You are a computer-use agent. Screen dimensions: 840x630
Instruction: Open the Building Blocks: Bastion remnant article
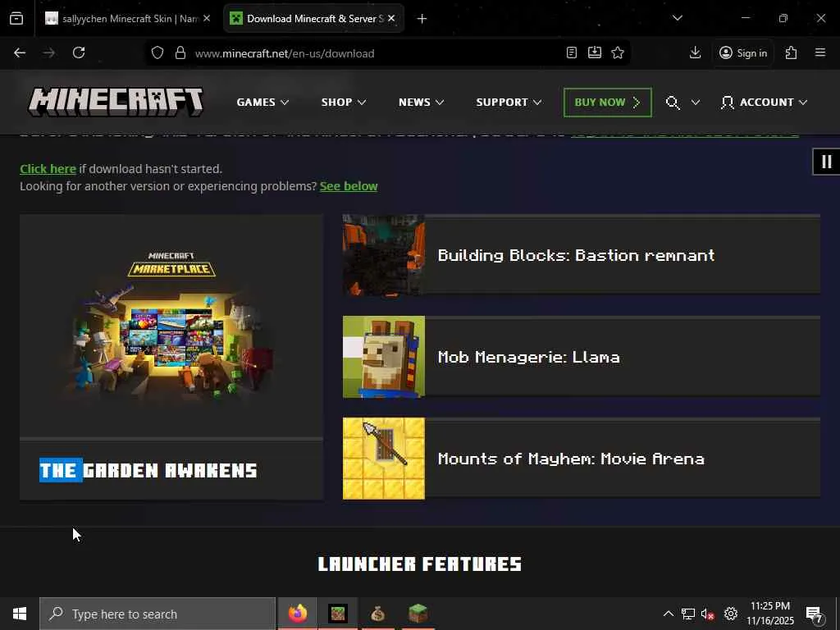pyautogui.click(x=582, y=254)
